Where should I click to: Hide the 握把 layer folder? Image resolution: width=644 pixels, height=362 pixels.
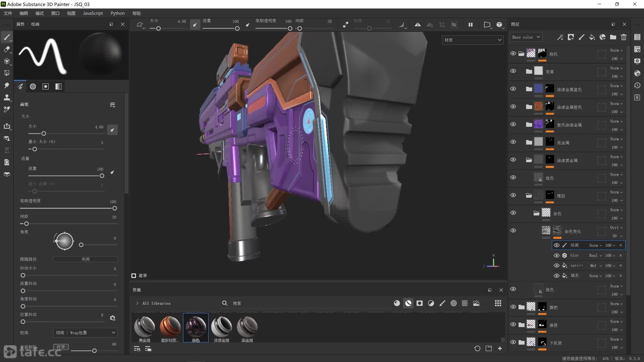click(513, 307)
